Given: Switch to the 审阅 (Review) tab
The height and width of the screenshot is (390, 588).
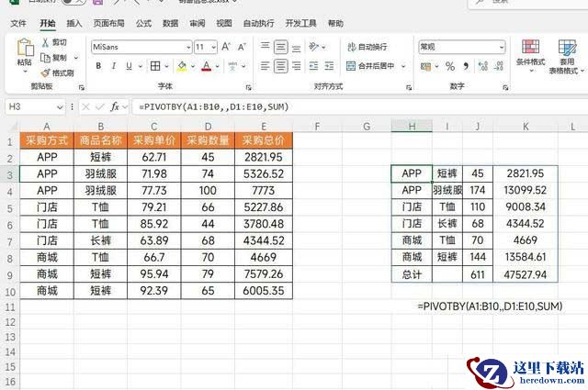Looking at the screenshot, I should click(x=198, y=24).
